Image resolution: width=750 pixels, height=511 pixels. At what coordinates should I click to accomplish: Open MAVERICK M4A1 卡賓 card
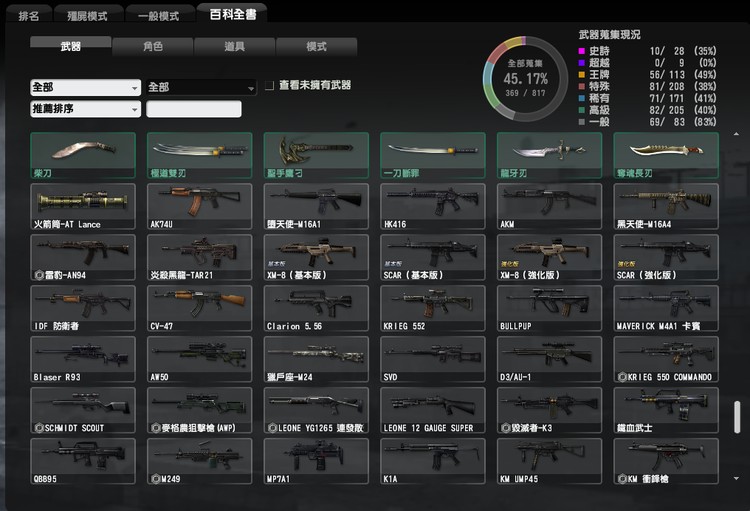point(666,308)
